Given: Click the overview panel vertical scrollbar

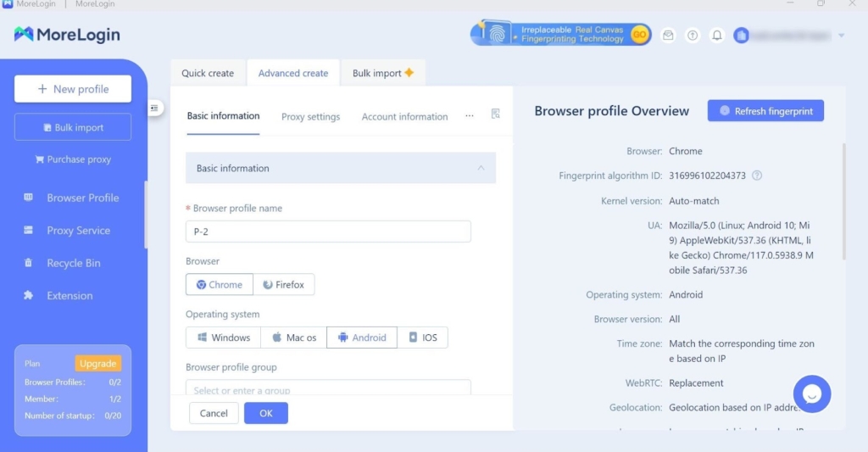Looking at the screenshot, I should pyautogui.click(x=843, y=202).
